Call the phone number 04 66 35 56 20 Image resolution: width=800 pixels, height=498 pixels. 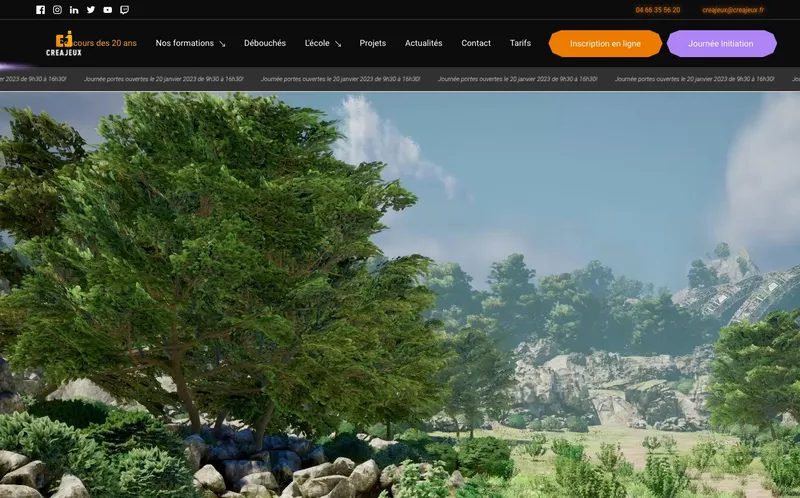[x=657, y=10]
